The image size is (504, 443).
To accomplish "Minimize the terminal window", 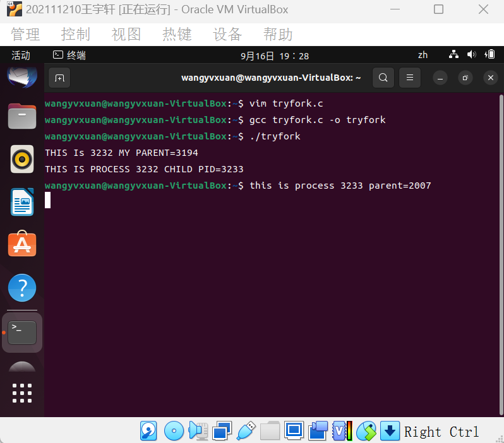I will [440, 78].
